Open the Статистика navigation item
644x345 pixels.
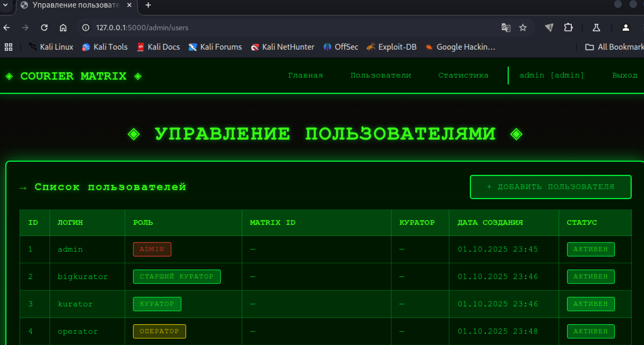click(x=463, y=75)
